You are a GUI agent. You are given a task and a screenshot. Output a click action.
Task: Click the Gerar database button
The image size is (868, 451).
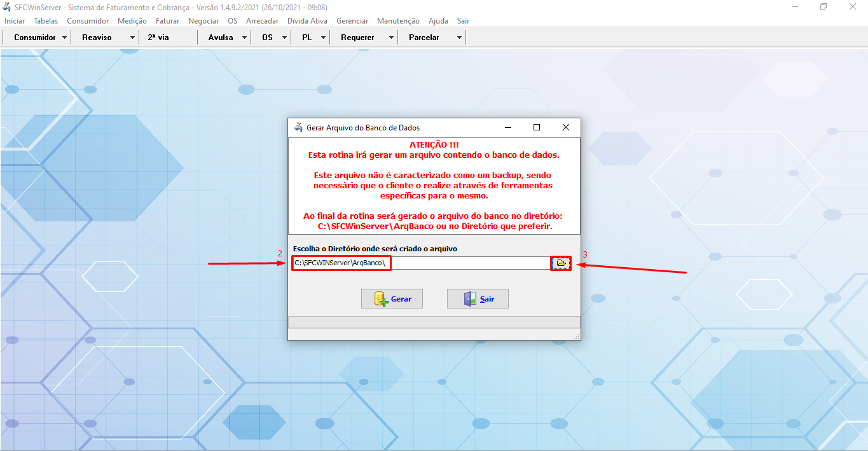pos(392,299)
